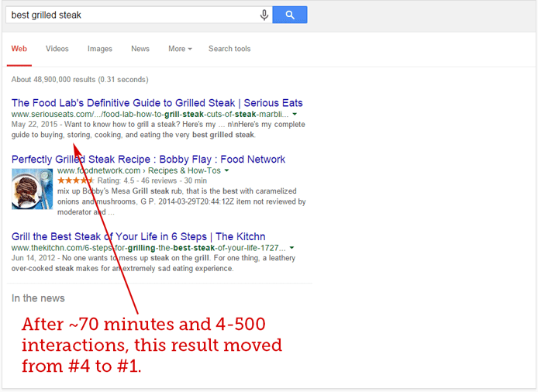Expand the seriouseats.com URL dropdown arrow

tap(295, 114)
